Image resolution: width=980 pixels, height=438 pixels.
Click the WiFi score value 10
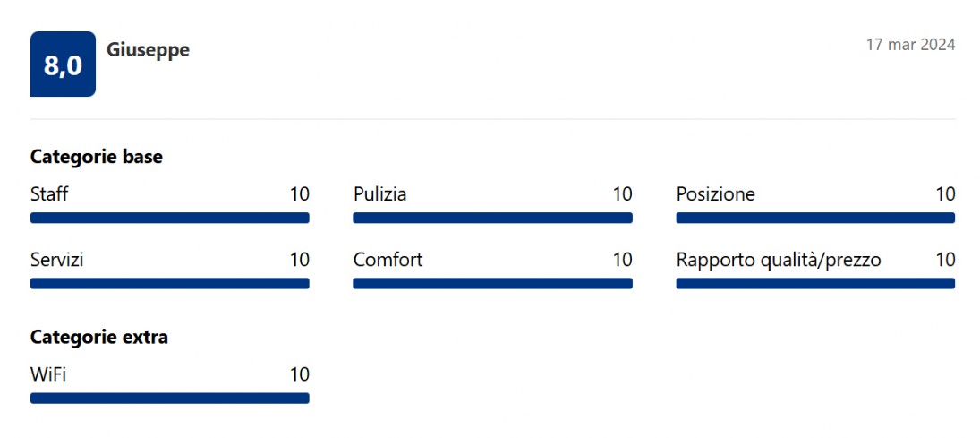tap(300, 375)
